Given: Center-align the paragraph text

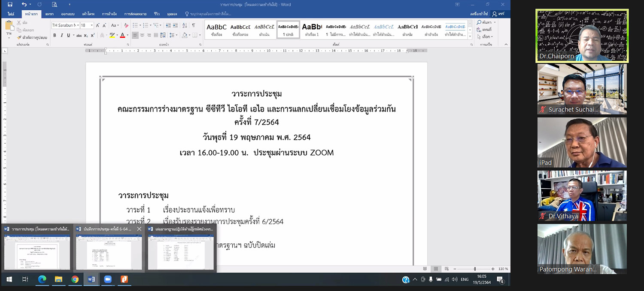Looking at the screenshot, I should 142,35.
